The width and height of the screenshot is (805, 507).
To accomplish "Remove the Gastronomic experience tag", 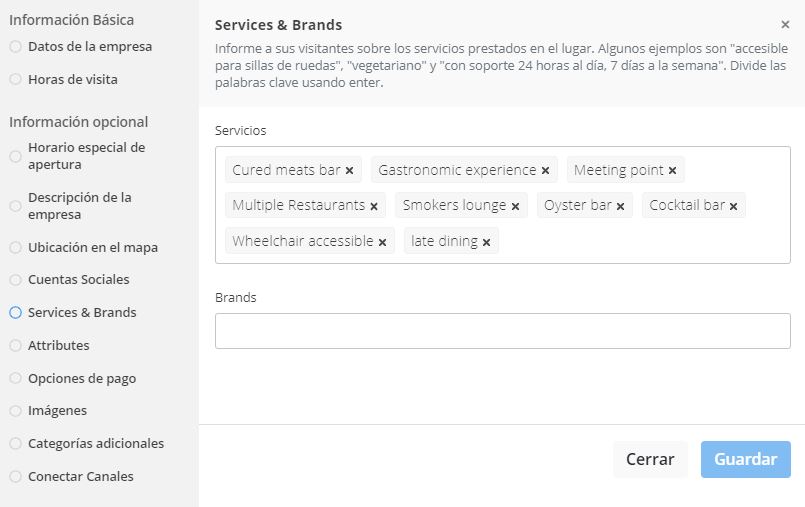I will click(x=545, y=171).
